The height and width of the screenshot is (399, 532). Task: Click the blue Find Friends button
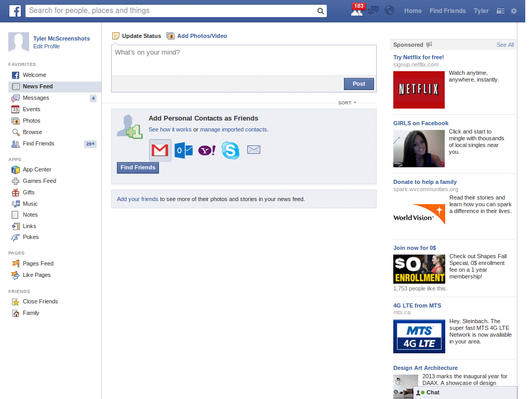coord(138,168)
